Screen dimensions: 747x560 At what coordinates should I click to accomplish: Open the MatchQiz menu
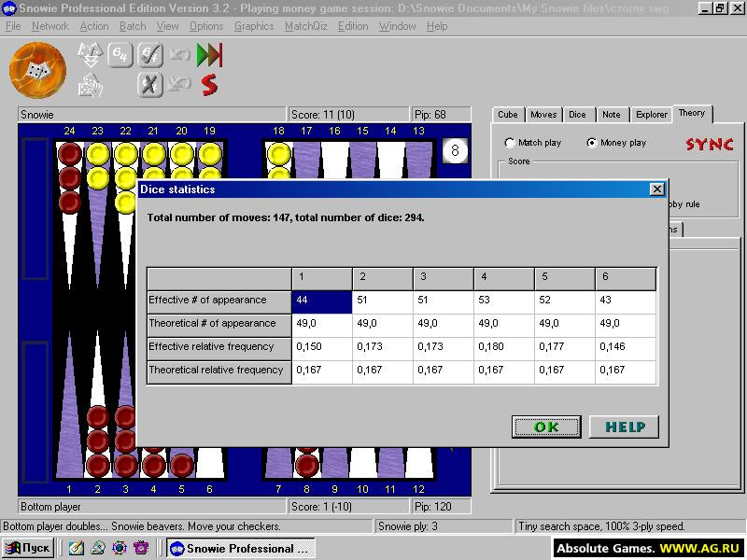(x=306, y=26)
